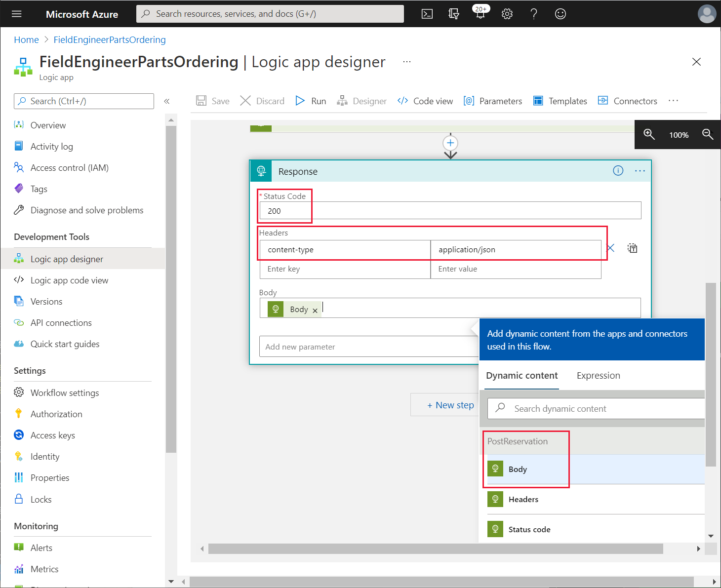Screen dimensions: 721x588
Task: Zoom in on the designer canvas
Action: [649, 134]
